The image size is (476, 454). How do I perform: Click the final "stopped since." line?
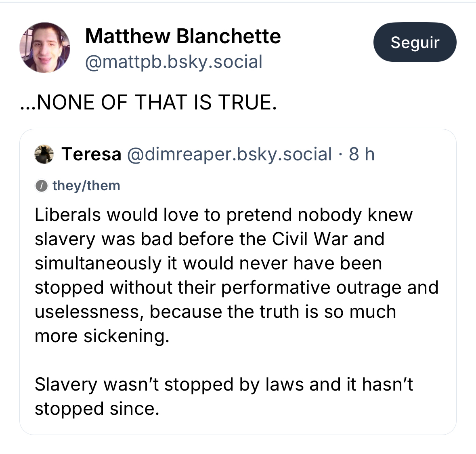(97, 409)
